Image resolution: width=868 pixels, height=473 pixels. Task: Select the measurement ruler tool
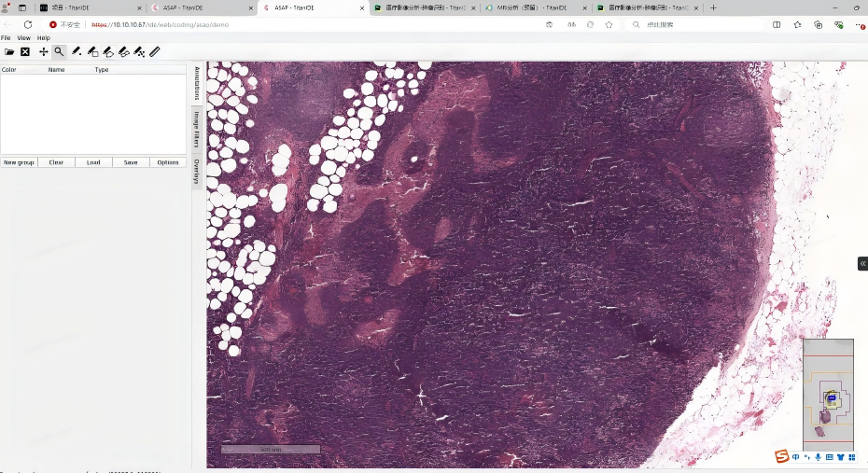(155, 52)
